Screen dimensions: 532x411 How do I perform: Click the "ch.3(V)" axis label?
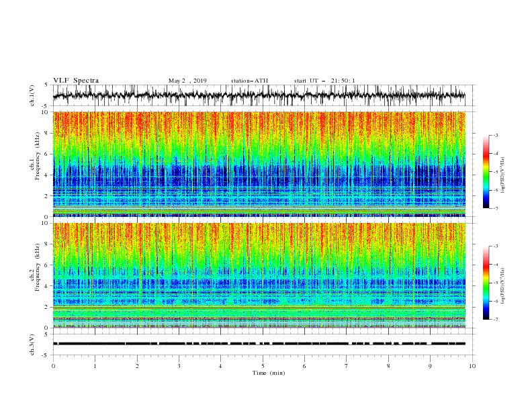point(32,345)
